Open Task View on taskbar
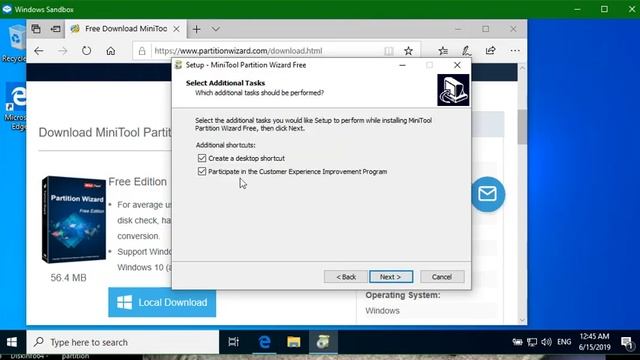This screenshot has width=640, height=360. [x=233, y=342]
